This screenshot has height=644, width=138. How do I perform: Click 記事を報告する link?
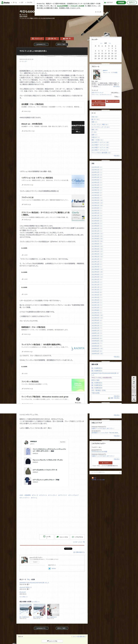(79, 552)
